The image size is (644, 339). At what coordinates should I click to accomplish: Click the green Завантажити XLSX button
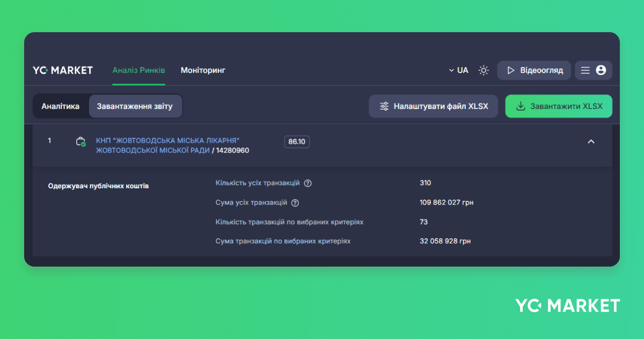558,106
